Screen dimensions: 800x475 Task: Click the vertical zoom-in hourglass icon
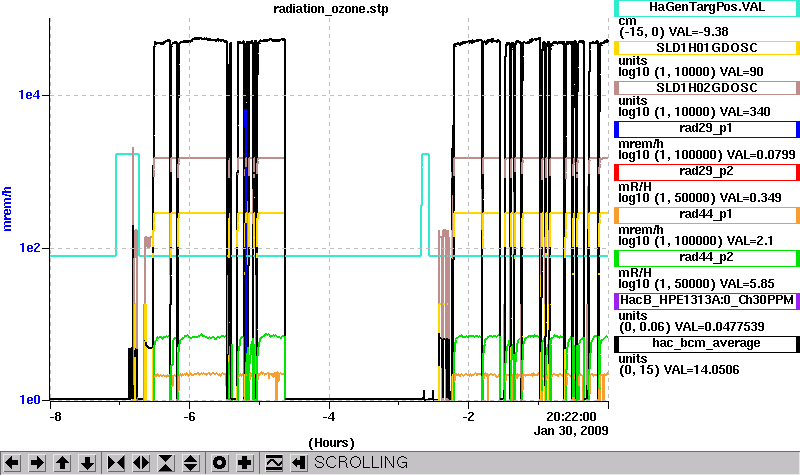point(166,463)
